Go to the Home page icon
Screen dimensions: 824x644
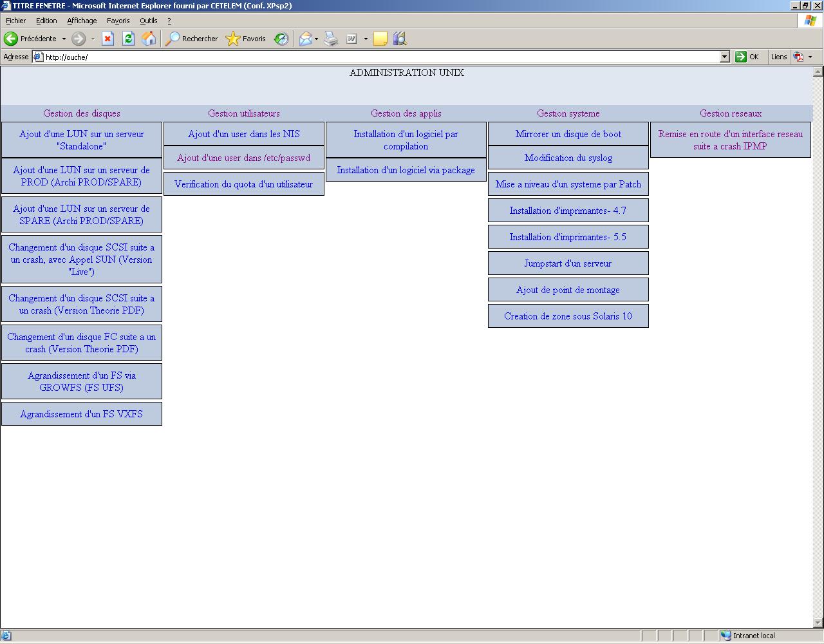(149, 39)
